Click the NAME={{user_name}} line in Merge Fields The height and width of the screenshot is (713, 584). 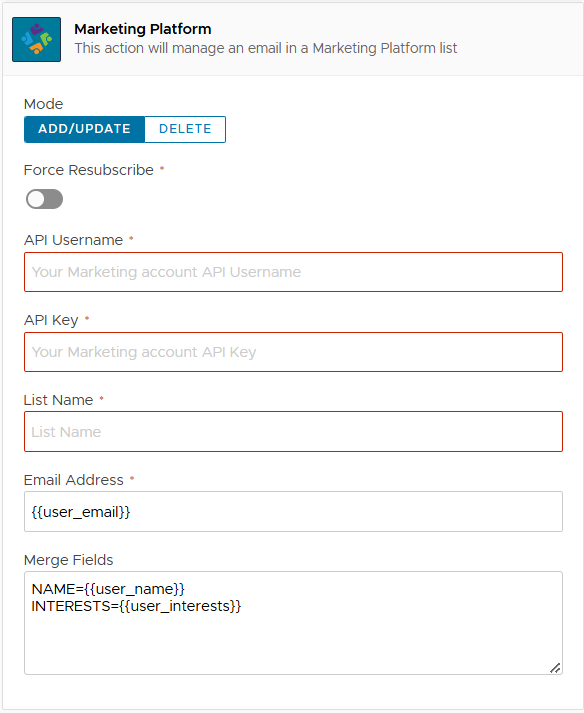108,589
